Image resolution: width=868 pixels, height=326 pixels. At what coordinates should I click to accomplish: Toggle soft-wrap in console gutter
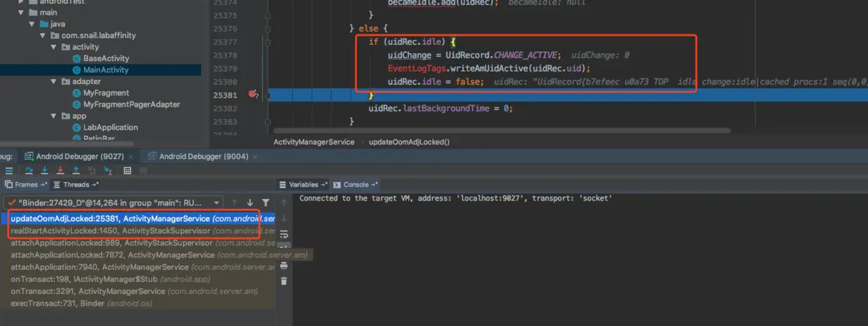coord(284,234)
